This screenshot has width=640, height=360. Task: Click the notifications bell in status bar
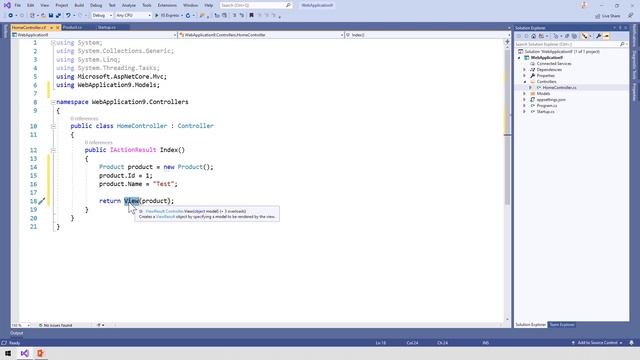point(631,343)
